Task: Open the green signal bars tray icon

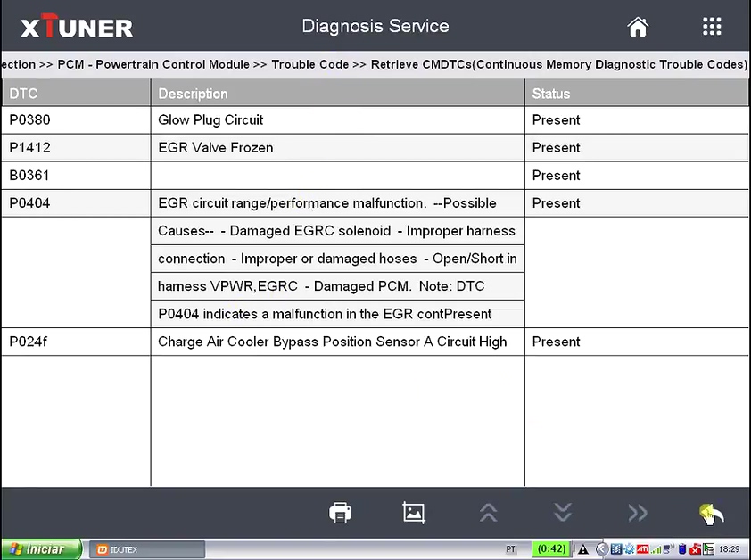Action: [x=656, y=549]
